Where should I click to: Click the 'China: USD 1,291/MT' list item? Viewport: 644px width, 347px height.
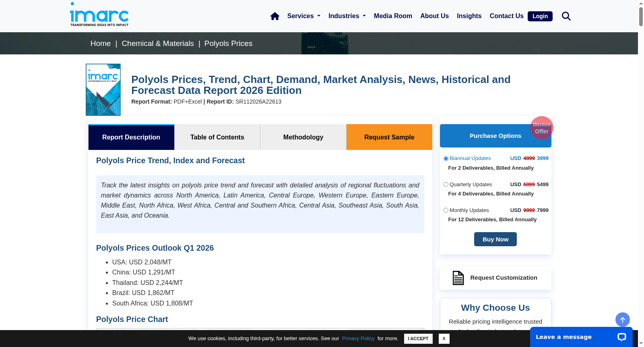[144, 272]
